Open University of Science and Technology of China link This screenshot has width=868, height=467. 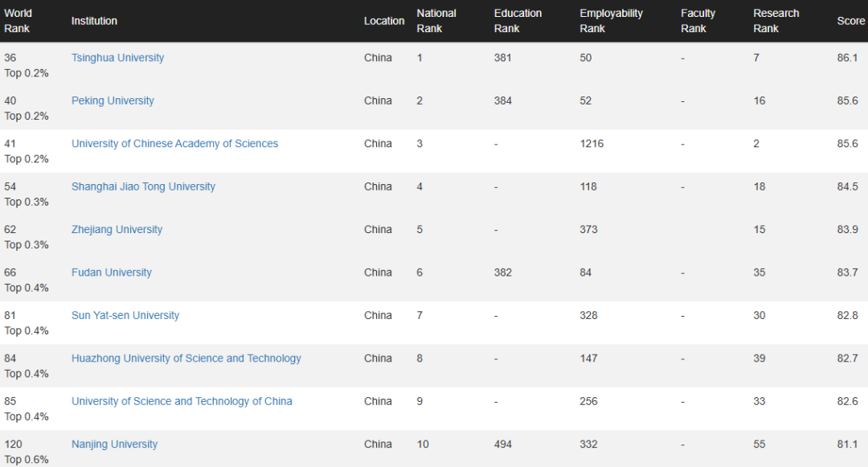coord(182,401)
